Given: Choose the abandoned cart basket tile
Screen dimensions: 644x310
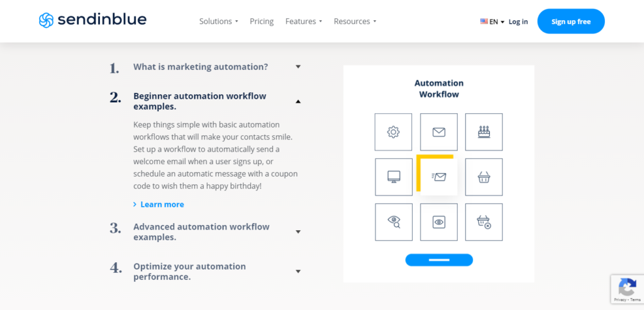Looking at the screenshot, I should (x=484, y=222).
